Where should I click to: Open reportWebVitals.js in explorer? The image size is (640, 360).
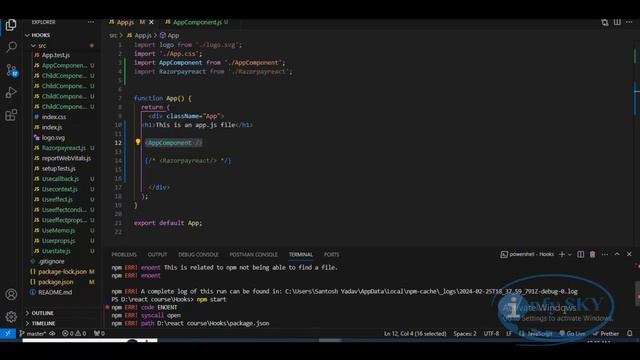click(x=66, y=158)
